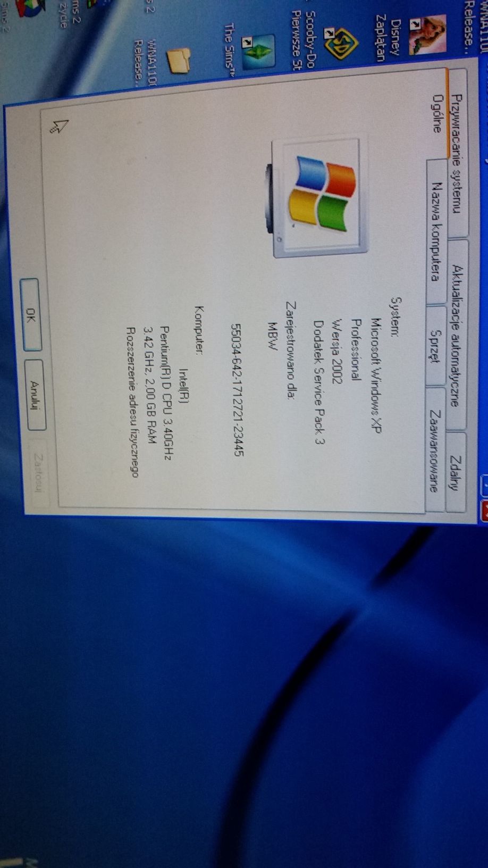The height and width of the screenshot is (868, 488).
Task: Click Rozszerzenie adresu fizycznego text
Action: (132, 402)
